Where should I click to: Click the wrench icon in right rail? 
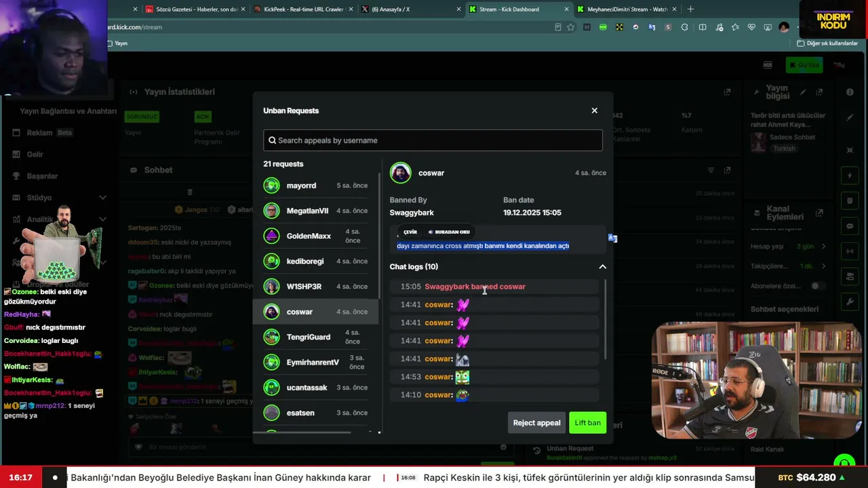850,302
